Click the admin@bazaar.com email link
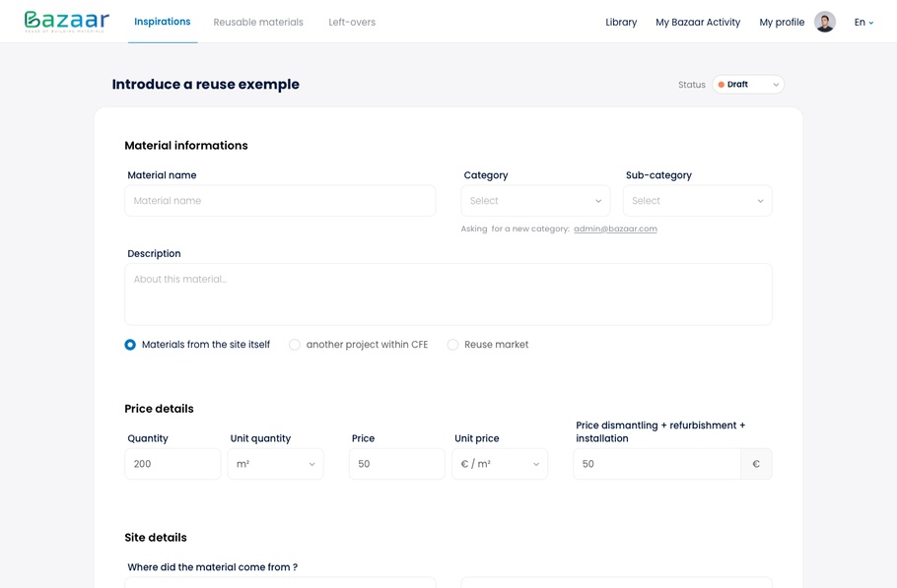The width and height of the screenshot is (897, 588). tap(615, 229)
